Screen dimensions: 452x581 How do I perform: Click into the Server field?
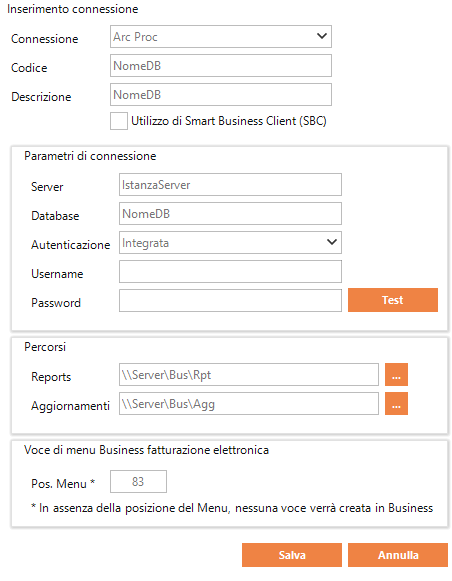230,185
